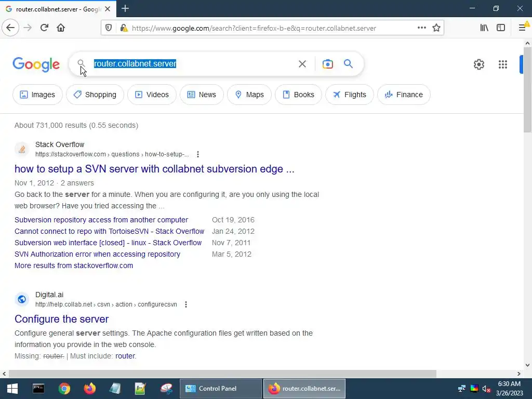Open 'Cannot connect to repo with TortoiseSVN' link
This screenshot has height=399, width=532.
[x=109, y=231]
